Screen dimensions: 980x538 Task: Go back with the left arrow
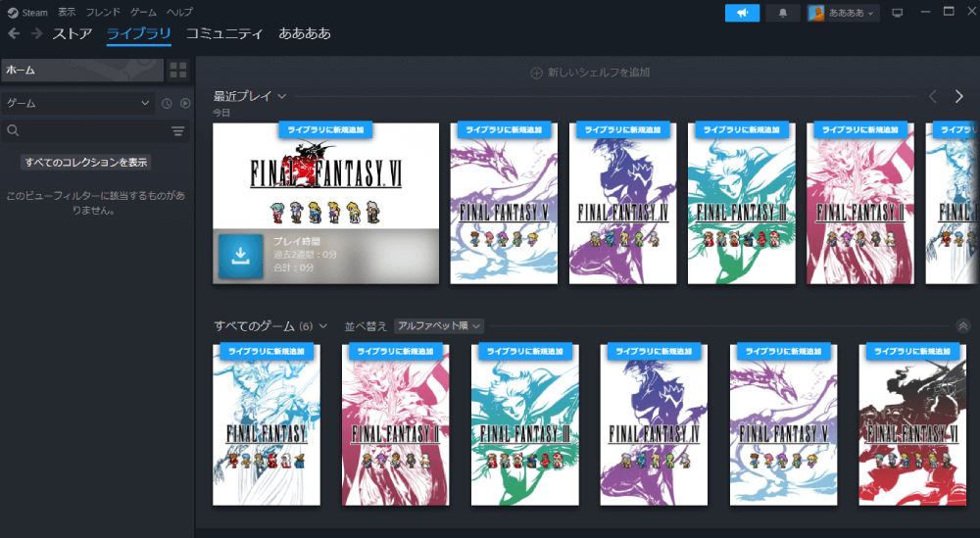coord(14,33)
